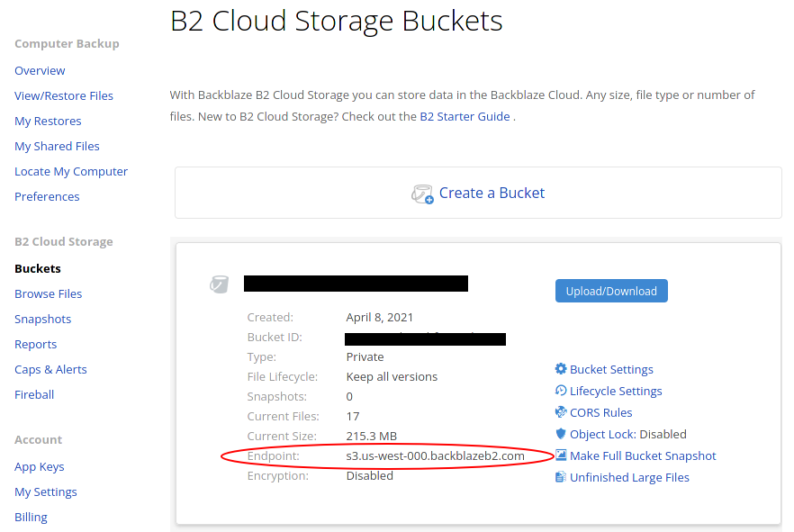Screen dimensions: 794x532
Task: Click the Encryption value Disabled
Action: 369,476
